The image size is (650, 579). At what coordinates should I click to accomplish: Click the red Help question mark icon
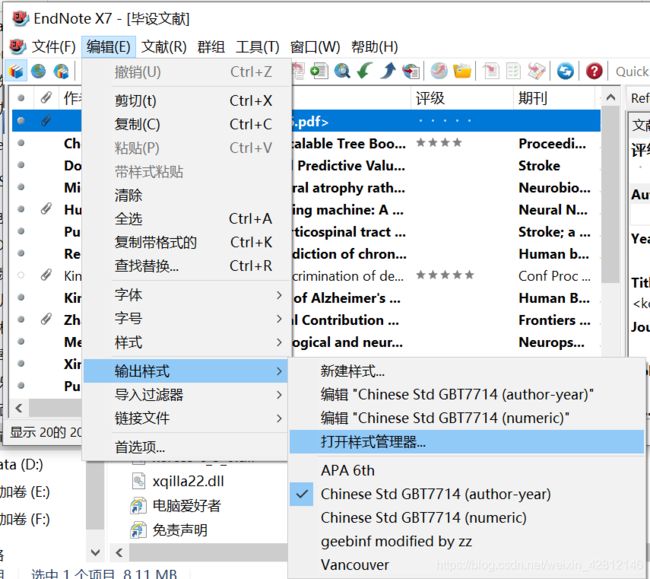594,71
